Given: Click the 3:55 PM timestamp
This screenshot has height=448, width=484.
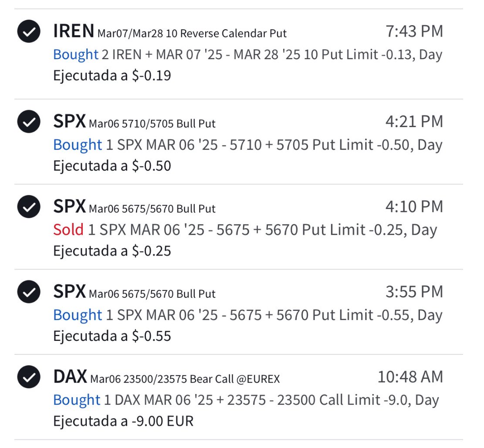Looking at the screenshot, I should pos(414,292).
